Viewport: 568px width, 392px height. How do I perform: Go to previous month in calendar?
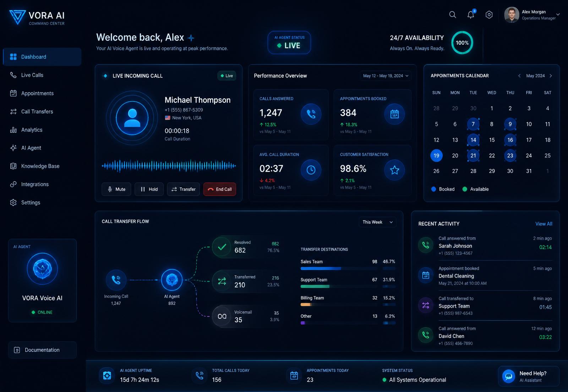[x=519, y=76]
